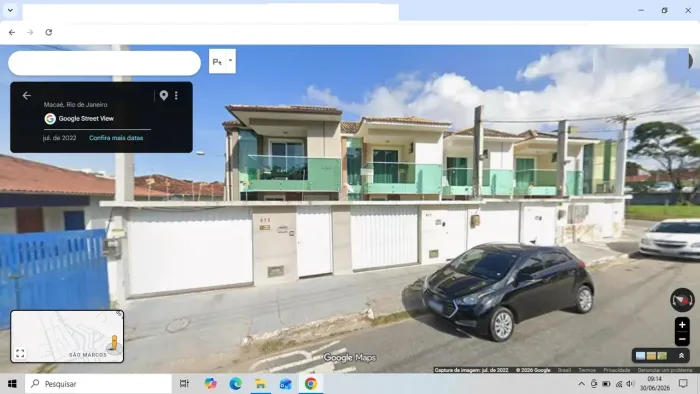Exit Street View with back arrow

tap(27, 95)
